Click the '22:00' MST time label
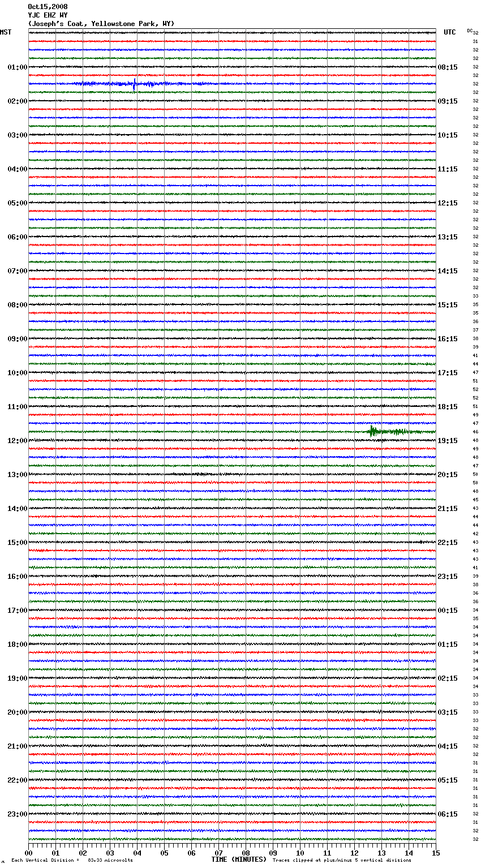This screenshot has width=481, height=868. (18, 780)
